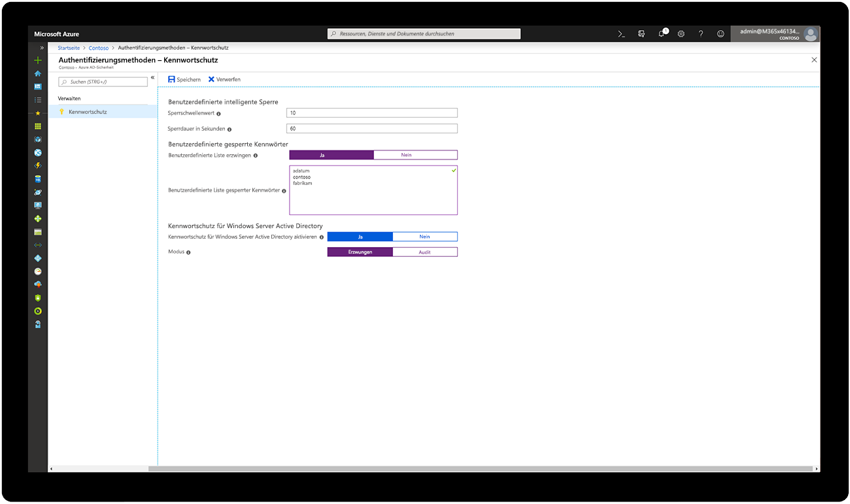Open directory and subscription filter icon

[x=641, y=34]
